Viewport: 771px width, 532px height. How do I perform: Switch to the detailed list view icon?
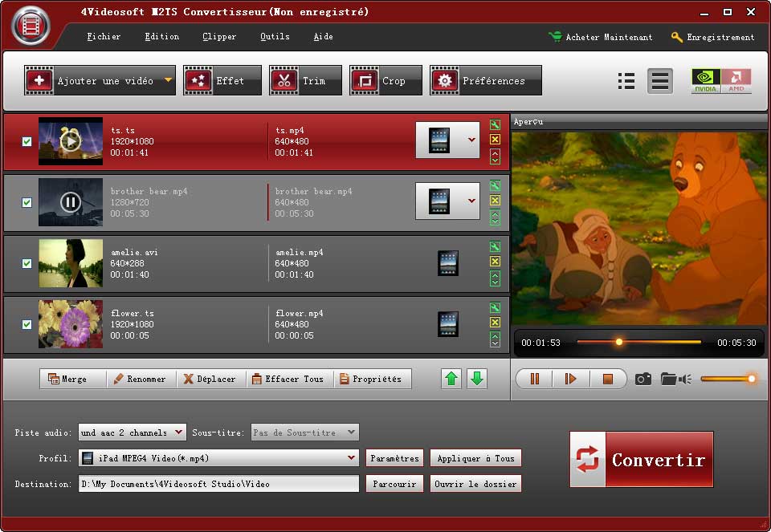626,81
